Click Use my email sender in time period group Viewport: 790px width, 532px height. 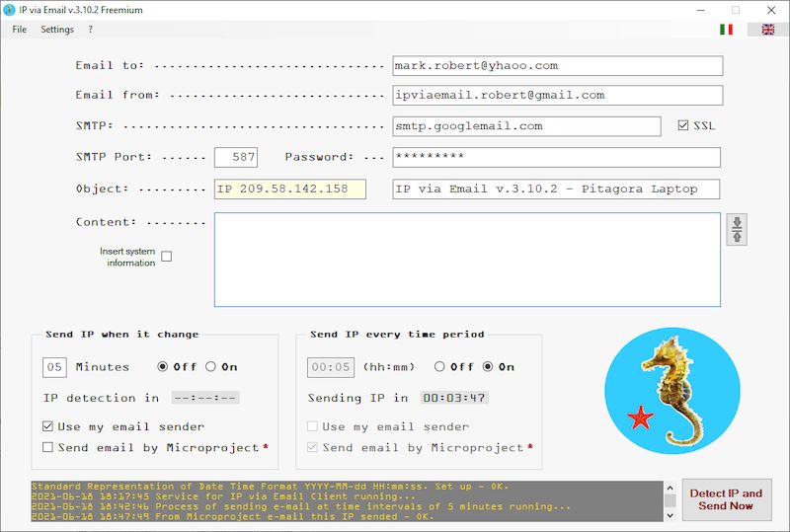click(x=312, y=426)
